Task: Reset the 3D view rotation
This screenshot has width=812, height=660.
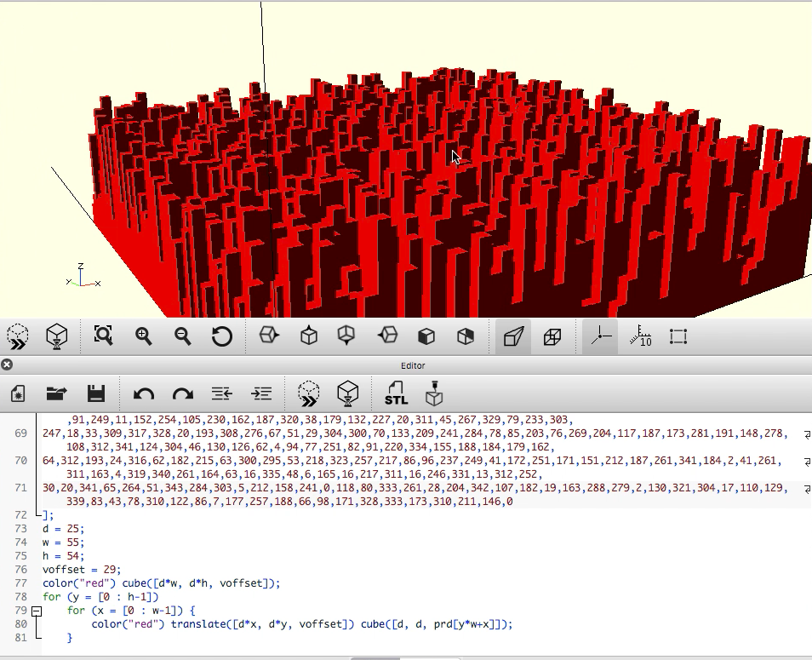Action: 222,336
